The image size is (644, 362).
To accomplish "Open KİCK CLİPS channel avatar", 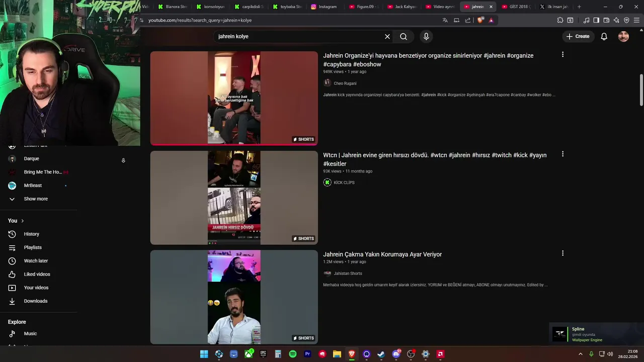I will click(x=327, y=183).
